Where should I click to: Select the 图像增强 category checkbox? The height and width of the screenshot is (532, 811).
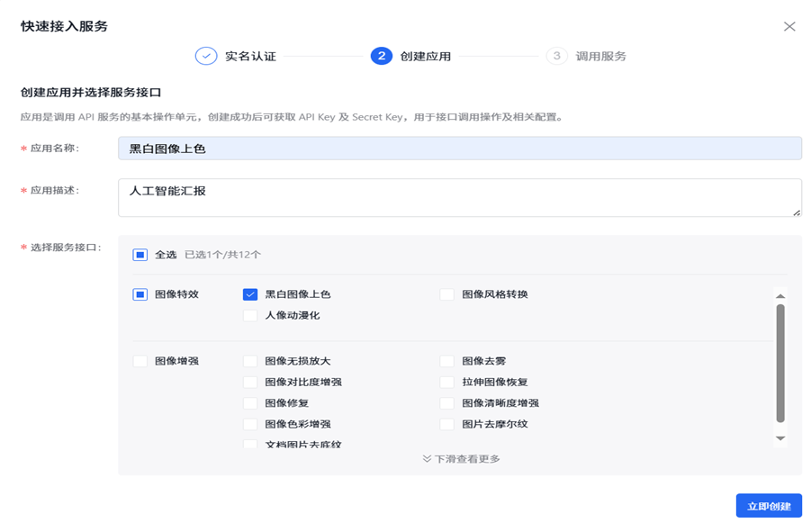(x=140, y=361)
